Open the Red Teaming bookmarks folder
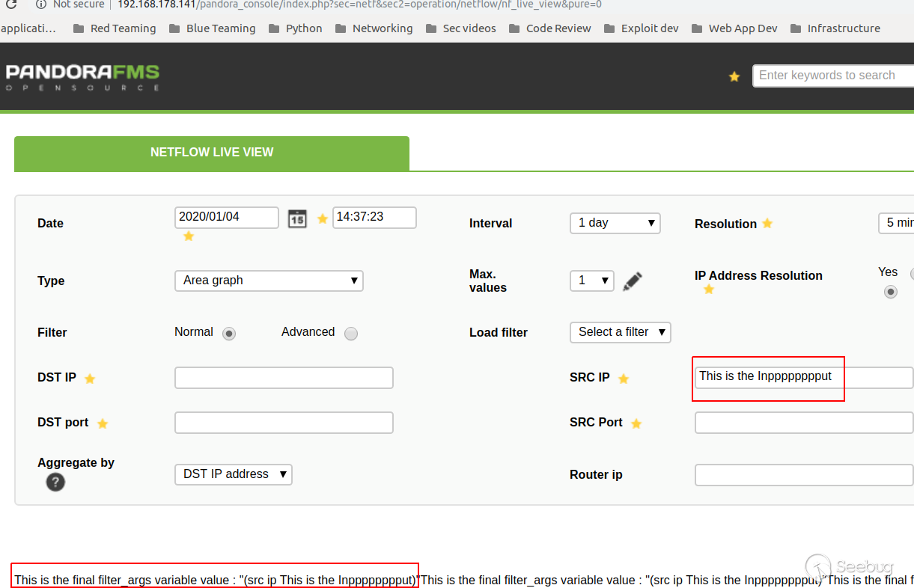This screenshot has width=914, height=588. [115, 28]
